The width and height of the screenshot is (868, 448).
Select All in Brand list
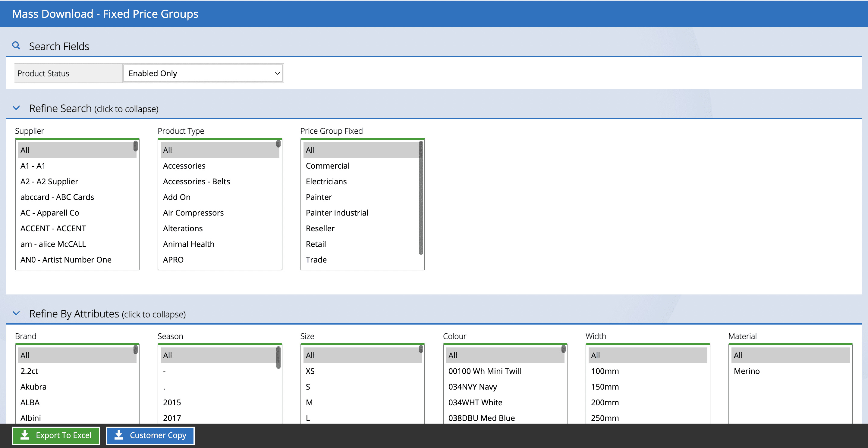[x=77, y=355]
